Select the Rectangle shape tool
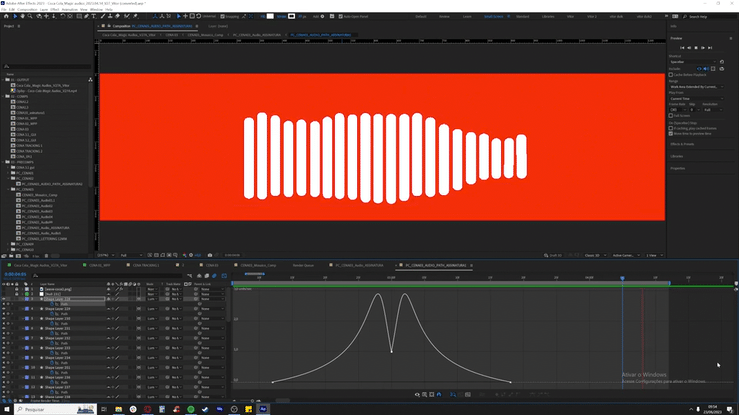The height and width of the screenshot is (415, 739). [79, 16]
